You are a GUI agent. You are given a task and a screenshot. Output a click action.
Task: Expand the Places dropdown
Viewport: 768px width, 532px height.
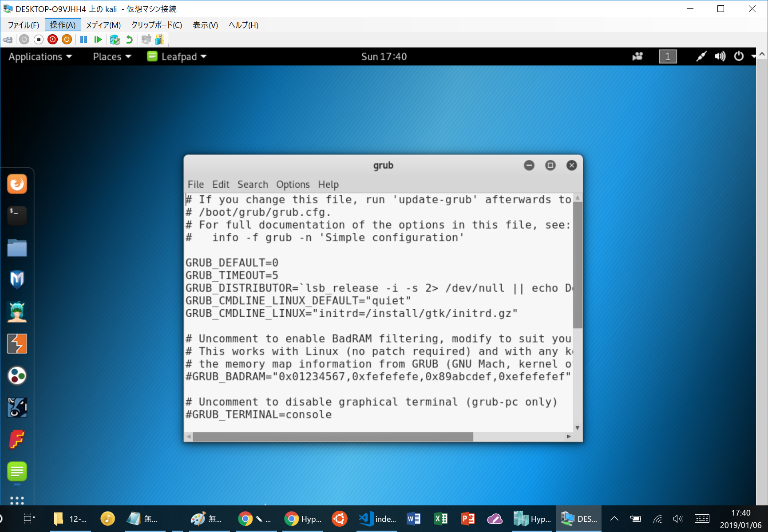[112, 57]
